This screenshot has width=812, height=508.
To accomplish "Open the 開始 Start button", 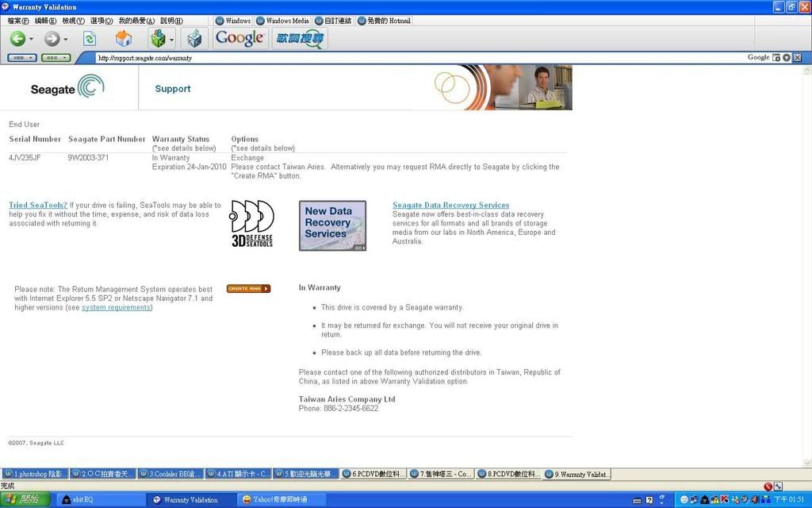I will (x=25, y=500).
